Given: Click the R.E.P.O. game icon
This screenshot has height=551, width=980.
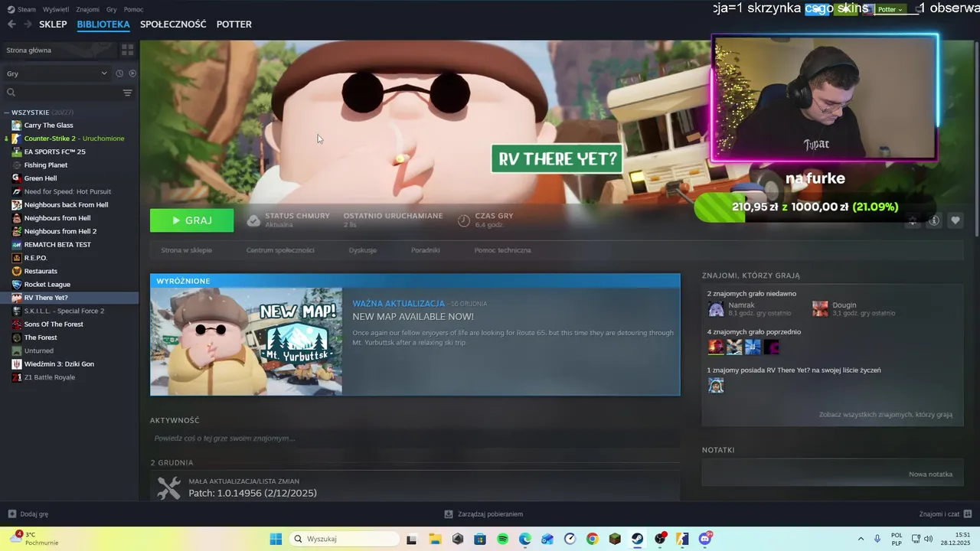Looking at the screenshot, I should (17, 258).
